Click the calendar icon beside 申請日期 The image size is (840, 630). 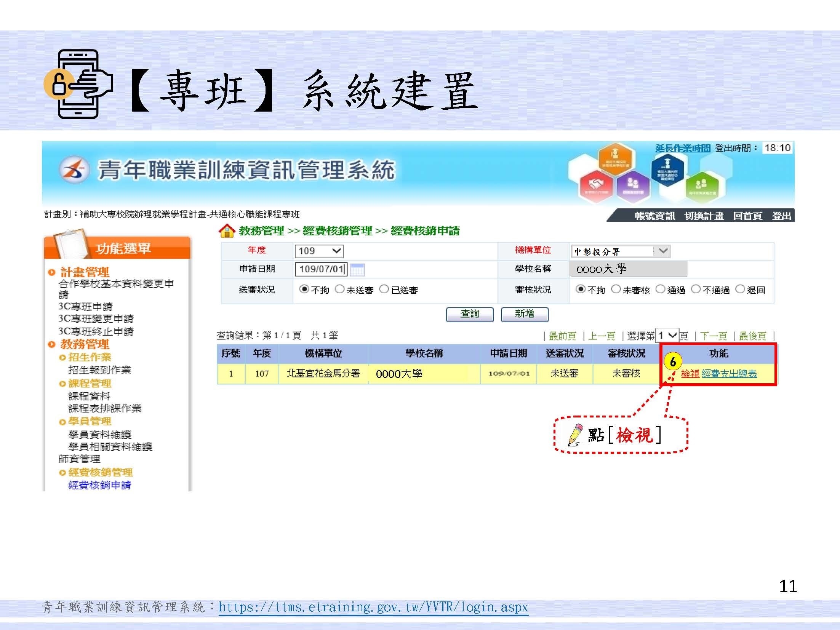tap(357, 270)
